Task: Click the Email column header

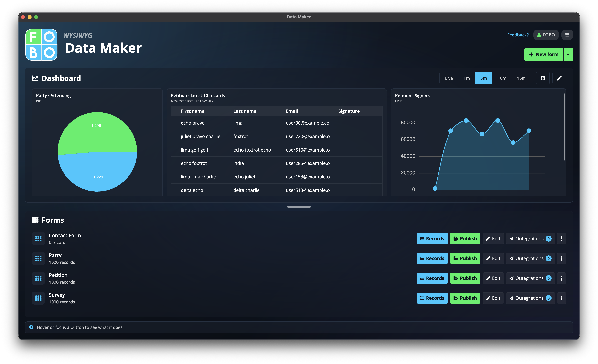Action: click(308, 111)
